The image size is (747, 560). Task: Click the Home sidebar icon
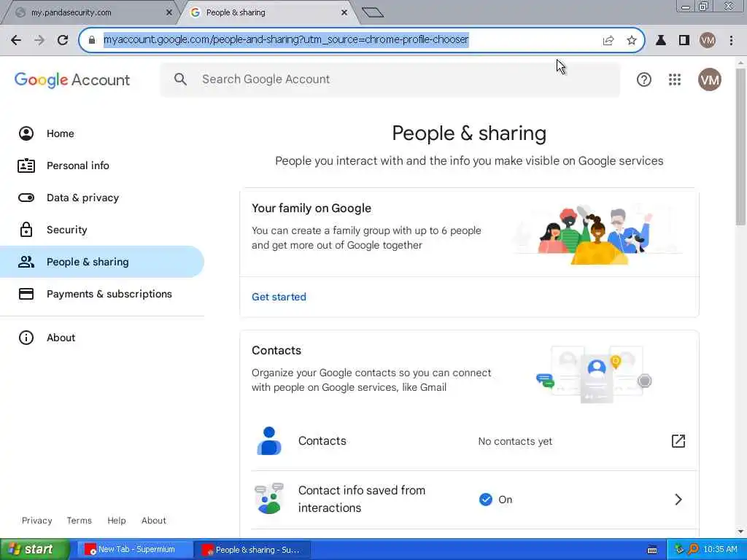(26, 133)
